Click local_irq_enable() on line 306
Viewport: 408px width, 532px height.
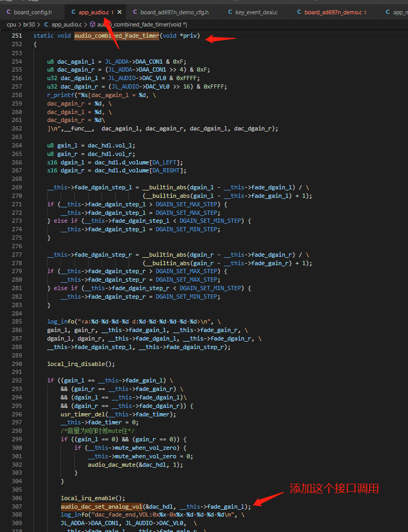[93, 498]
